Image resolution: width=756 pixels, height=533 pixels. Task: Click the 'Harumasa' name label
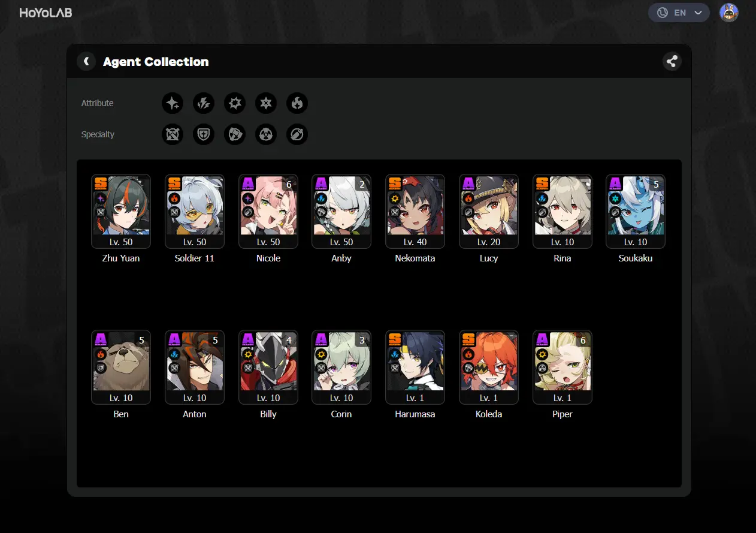[415, 414]
